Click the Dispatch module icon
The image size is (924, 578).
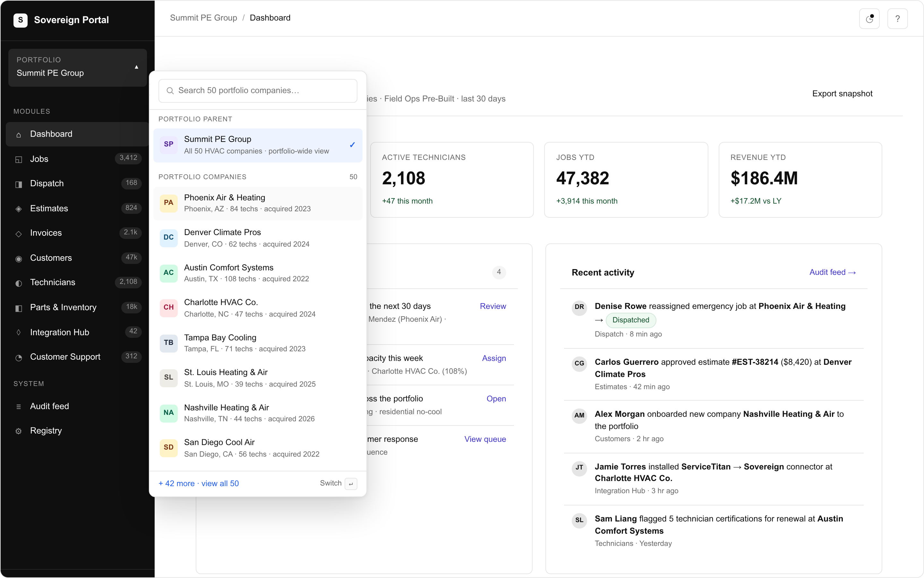tap(18, 184)
